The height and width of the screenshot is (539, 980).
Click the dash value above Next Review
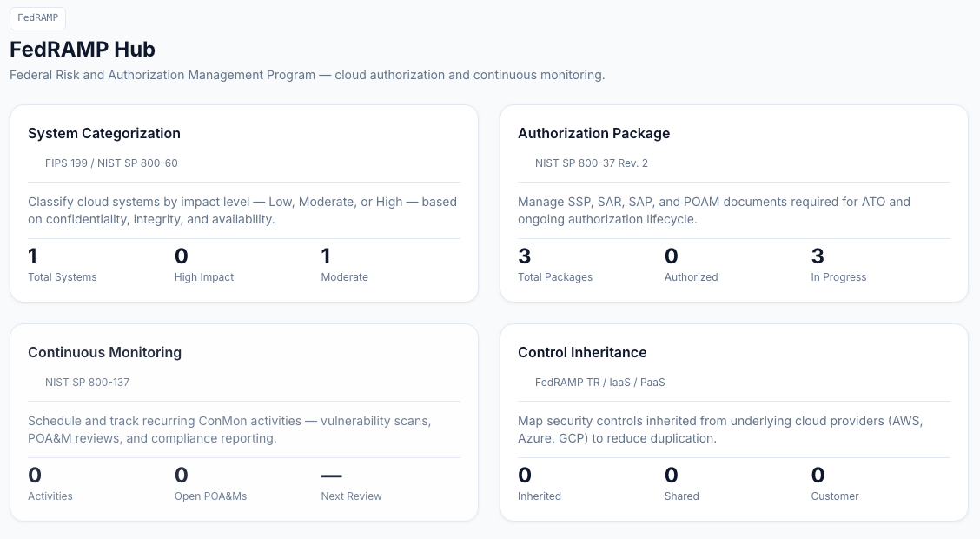[x=331, y=476]
